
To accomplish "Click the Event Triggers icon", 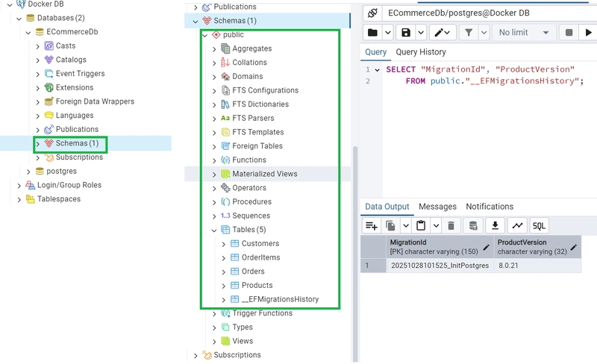I will pos(49,74).
